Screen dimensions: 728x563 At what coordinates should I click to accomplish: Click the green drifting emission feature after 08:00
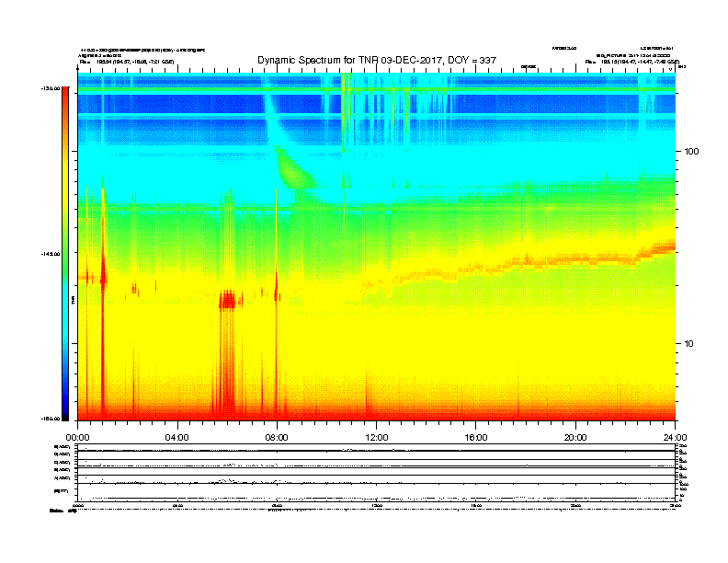pos(292,174)
